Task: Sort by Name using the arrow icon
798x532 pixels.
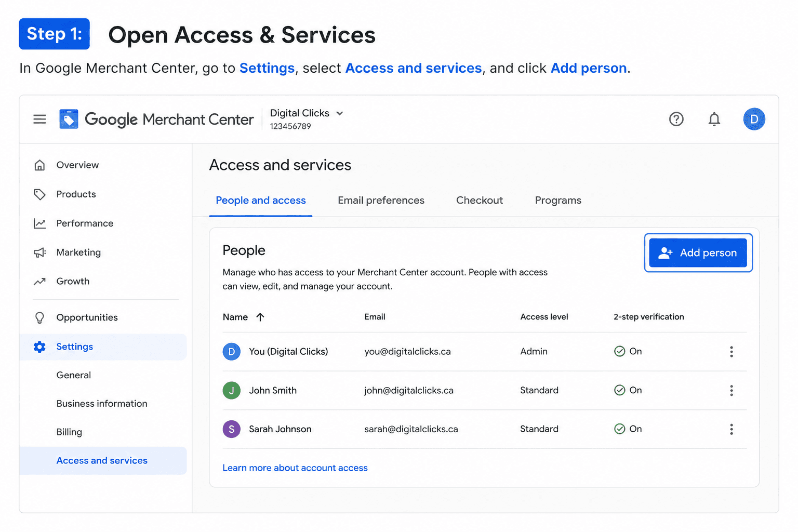Action: [260, 317]
